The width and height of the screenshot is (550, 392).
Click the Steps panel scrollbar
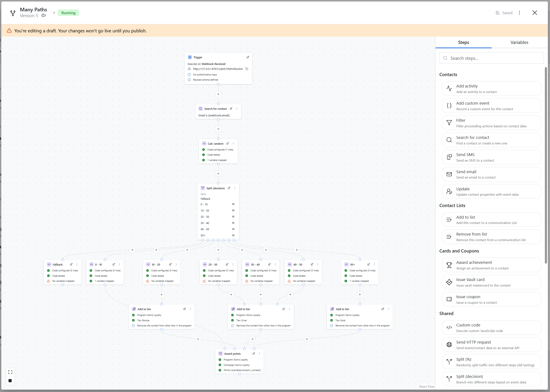[546, 165]
